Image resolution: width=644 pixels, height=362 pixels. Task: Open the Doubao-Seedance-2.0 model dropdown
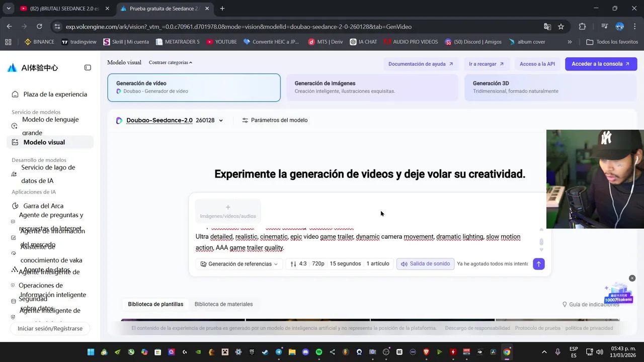pyautogui.click(x=170, y=120)
